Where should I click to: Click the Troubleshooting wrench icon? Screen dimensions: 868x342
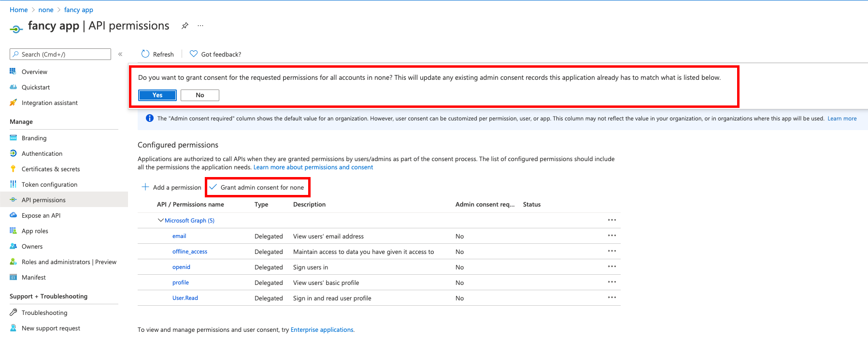tap(13, 312)
